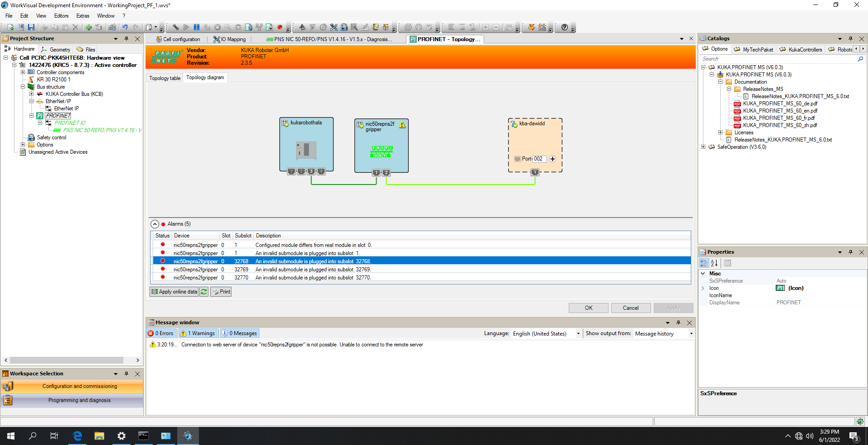Collapse the Bus structure tree node
The height and width of the screenshot is (445, 868).
(x=23, y=87)
